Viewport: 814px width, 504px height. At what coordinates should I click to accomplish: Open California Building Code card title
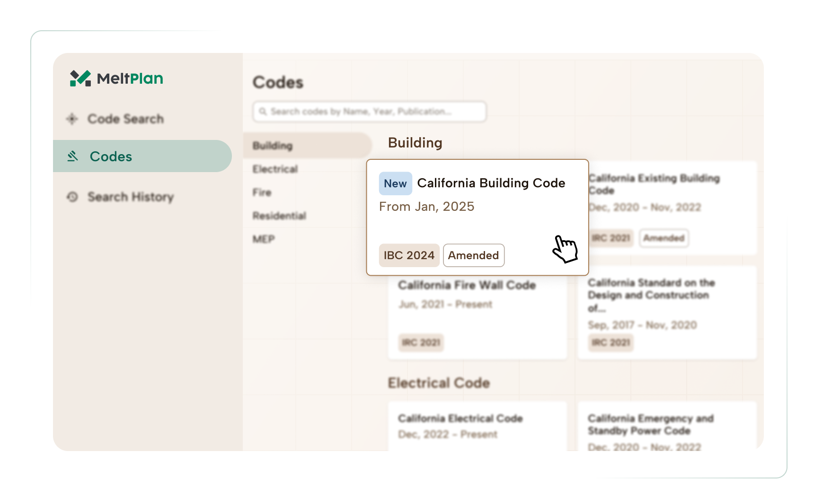(491, 183)
